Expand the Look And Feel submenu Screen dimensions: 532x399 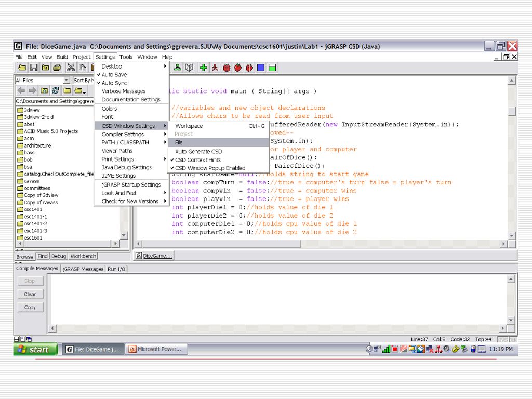[x=131, y=193]
